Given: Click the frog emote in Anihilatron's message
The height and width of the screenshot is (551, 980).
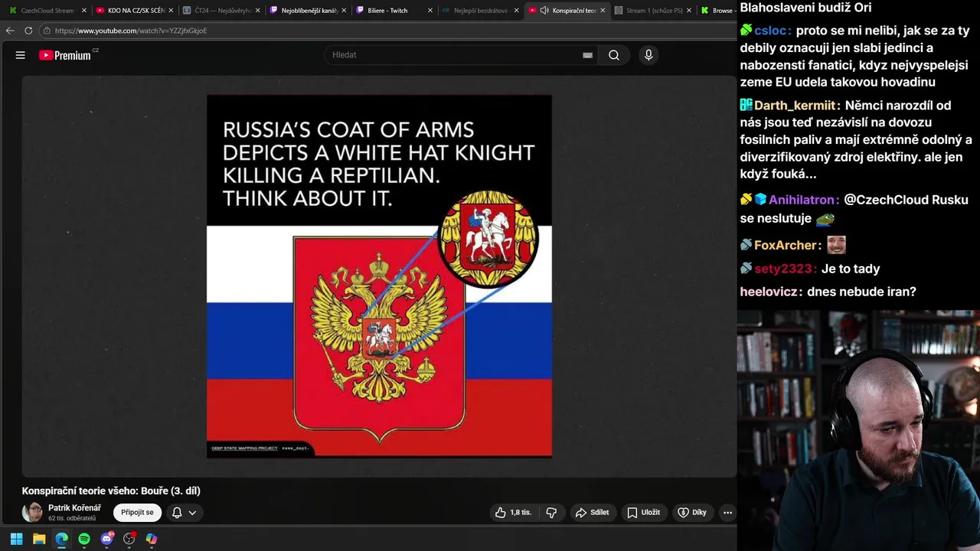Looking at the screenshot, I should tap(825, 219).
